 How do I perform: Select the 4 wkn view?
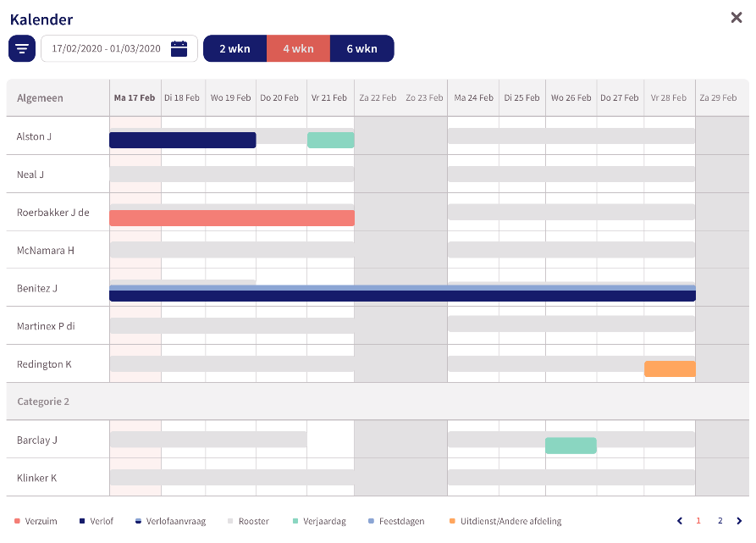pyautogui.click(x=299, y=48)
